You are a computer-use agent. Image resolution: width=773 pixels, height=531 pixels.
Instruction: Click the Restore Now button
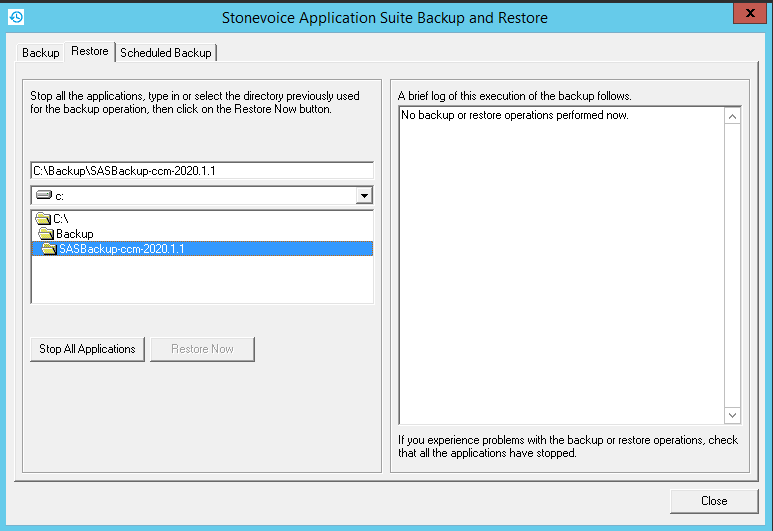tap(202, 349)
